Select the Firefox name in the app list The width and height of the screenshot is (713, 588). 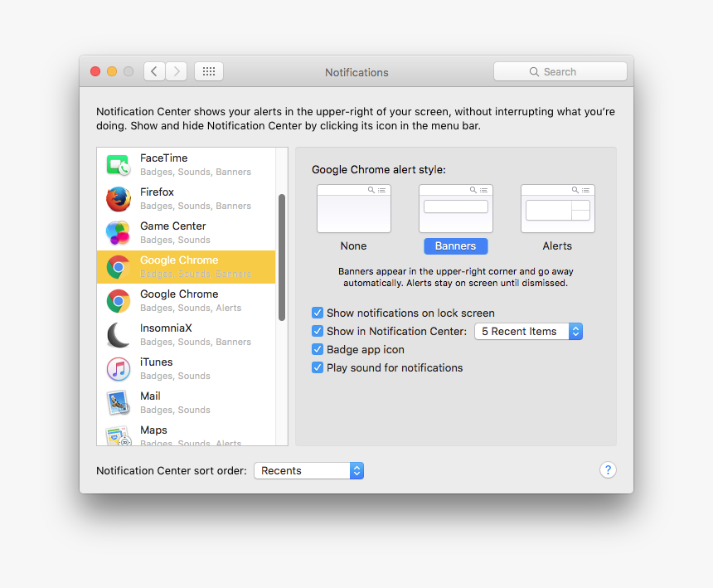[157, 192]
